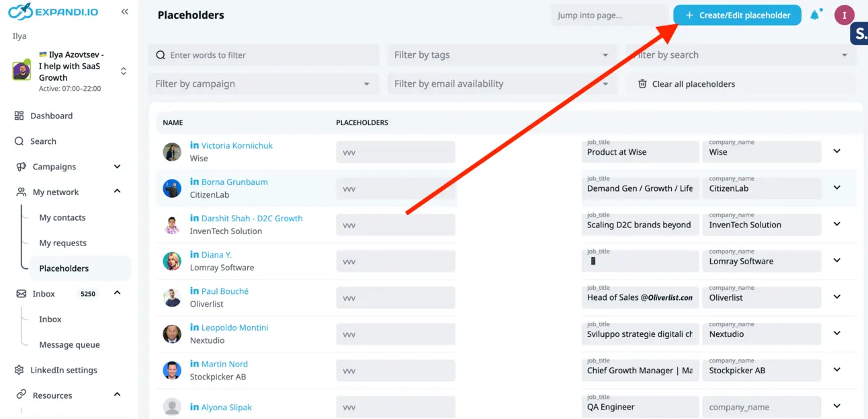Click Martin Nord's LinkedIn icon

point(194,363)
